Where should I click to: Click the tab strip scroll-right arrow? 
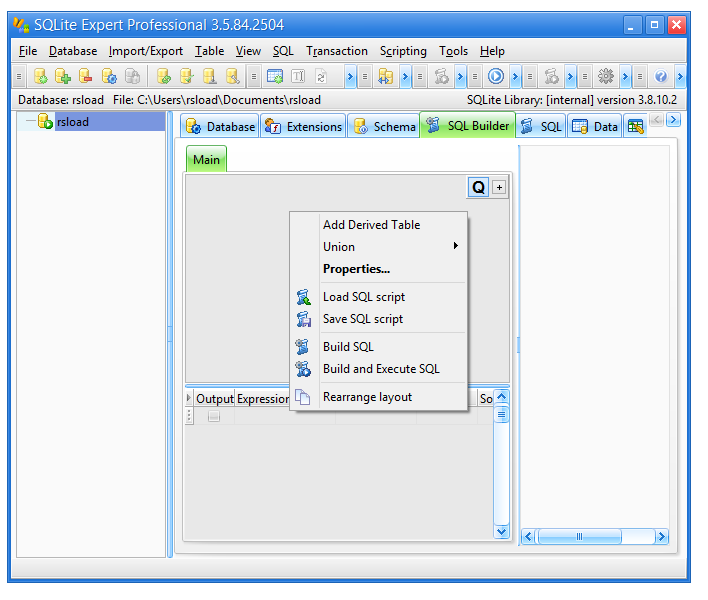pyautogui.click(x=673, y=120)
